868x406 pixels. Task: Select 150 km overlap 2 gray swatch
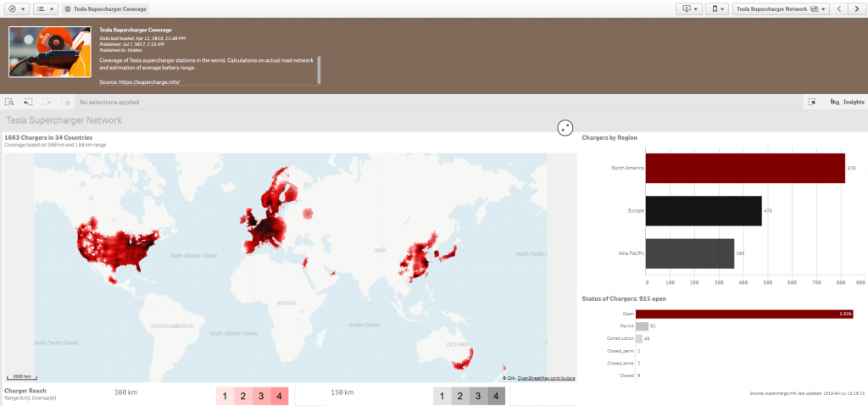click(x=459, y=396)
